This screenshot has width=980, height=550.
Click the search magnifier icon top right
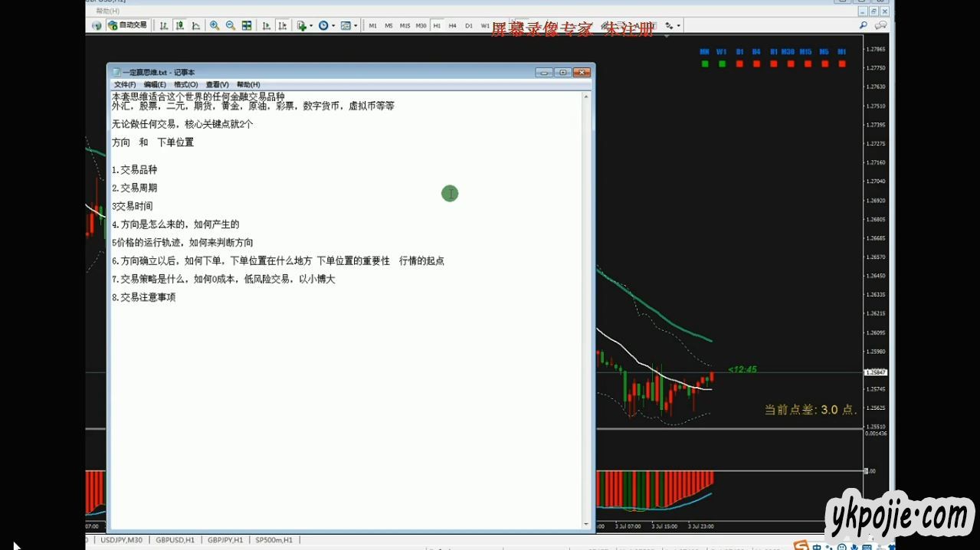pyautogui.click(x=864, y=25)
